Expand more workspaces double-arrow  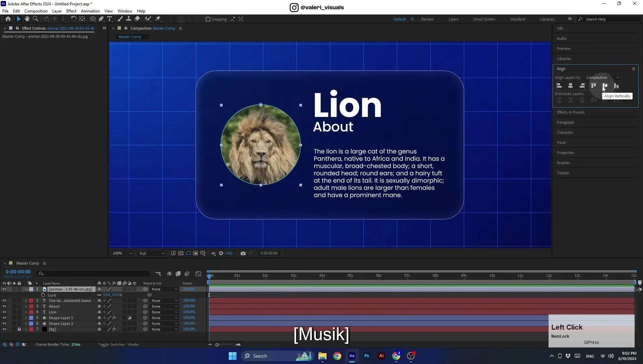[x=570, y=19]
